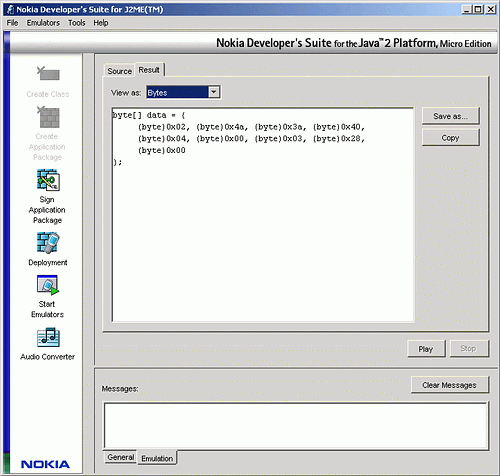Switch to the General messages tab
The width and height of the screenshot is (500, 476).
(x=121, y=457)
